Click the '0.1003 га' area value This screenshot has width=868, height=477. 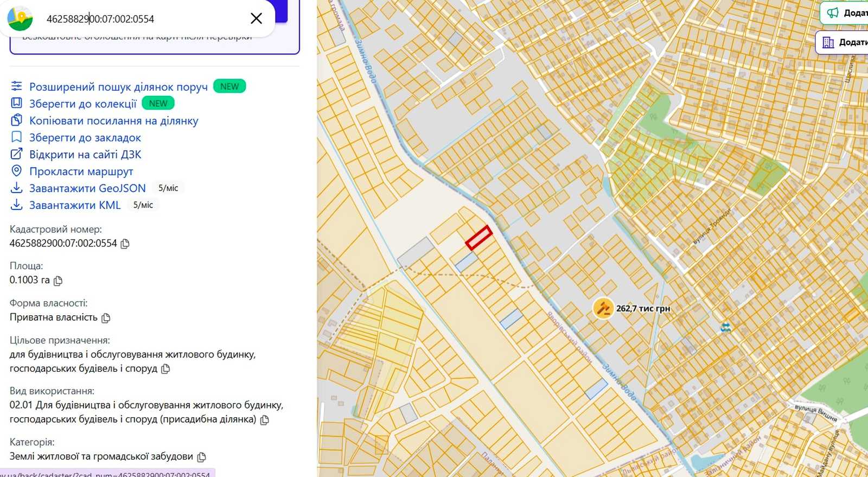(29, 280)
